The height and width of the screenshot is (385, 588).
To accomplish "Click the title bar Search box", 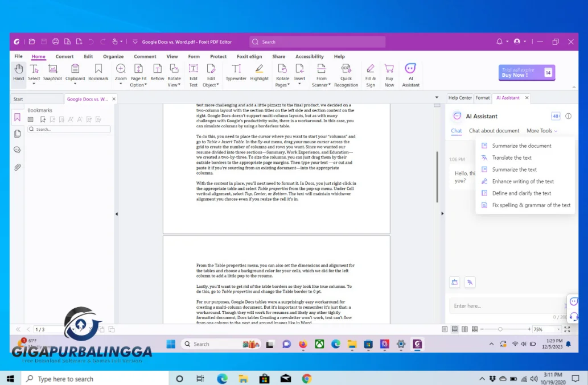I will [x=317, y=42].
